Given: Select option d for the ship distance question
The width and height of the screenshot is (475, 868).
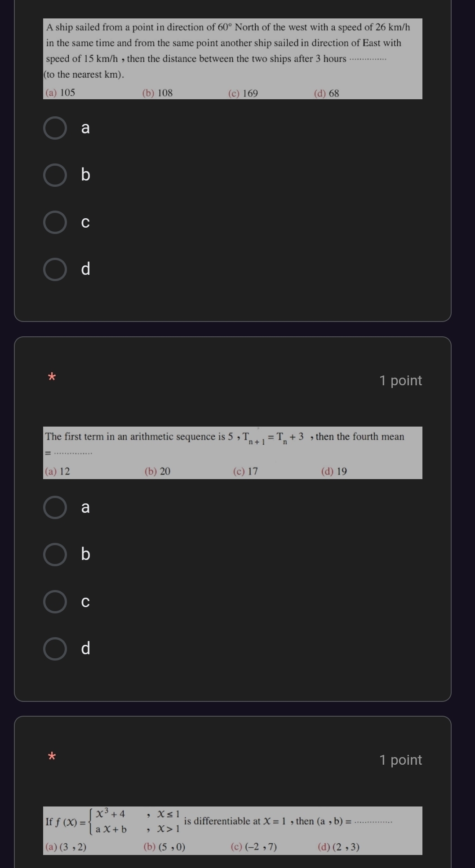Looking at the screenshot, I should point(55,269).
